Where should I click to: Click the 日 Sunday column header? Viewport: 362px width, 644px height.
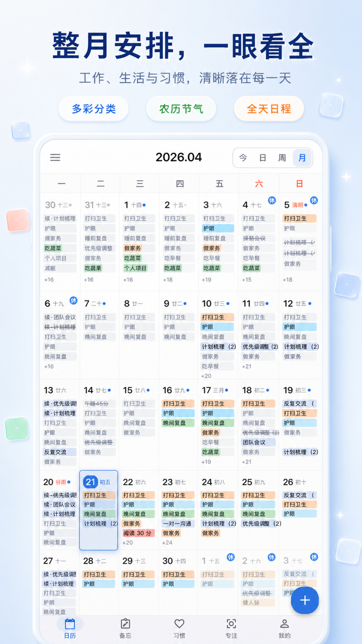point(299,183)
